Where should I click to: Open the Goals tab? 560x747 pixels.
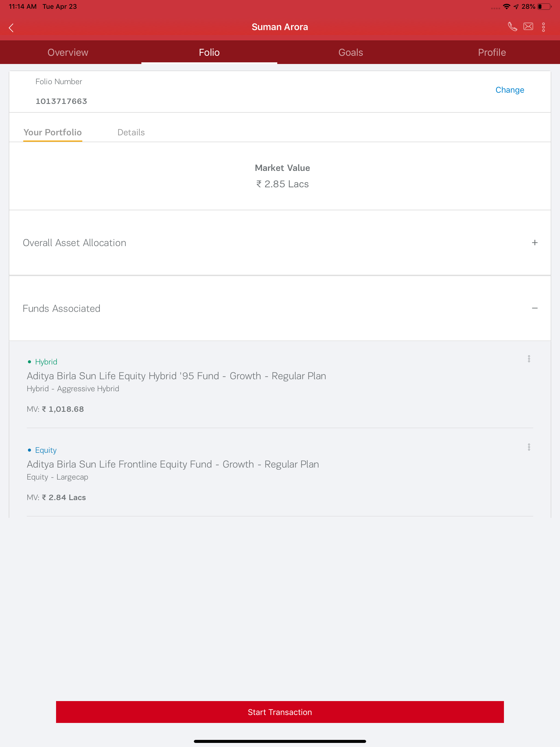pyautogui.click(x=351, y=52)
